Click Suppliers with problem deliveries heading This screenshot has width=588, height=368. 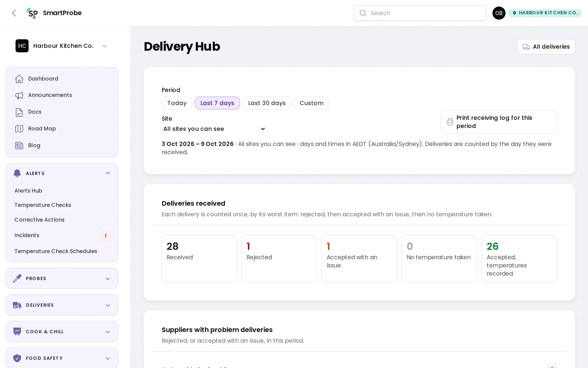pos(217,330)
